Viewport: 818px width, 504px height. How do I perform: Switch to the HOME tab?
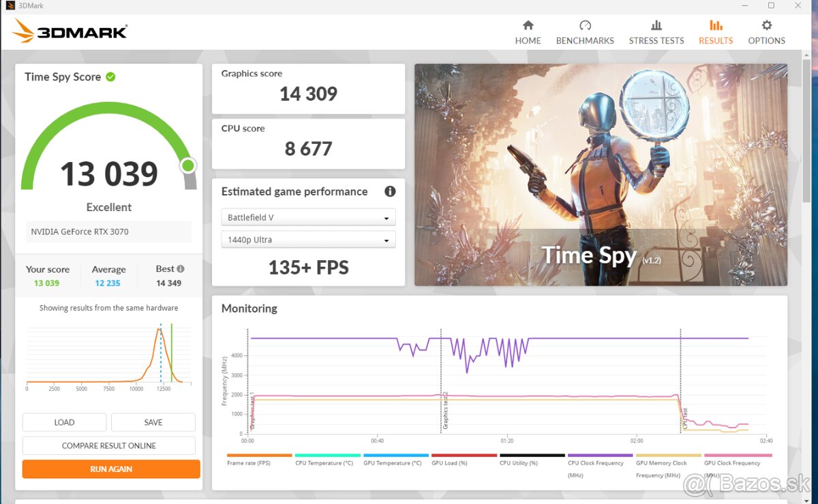pos(528,31)
